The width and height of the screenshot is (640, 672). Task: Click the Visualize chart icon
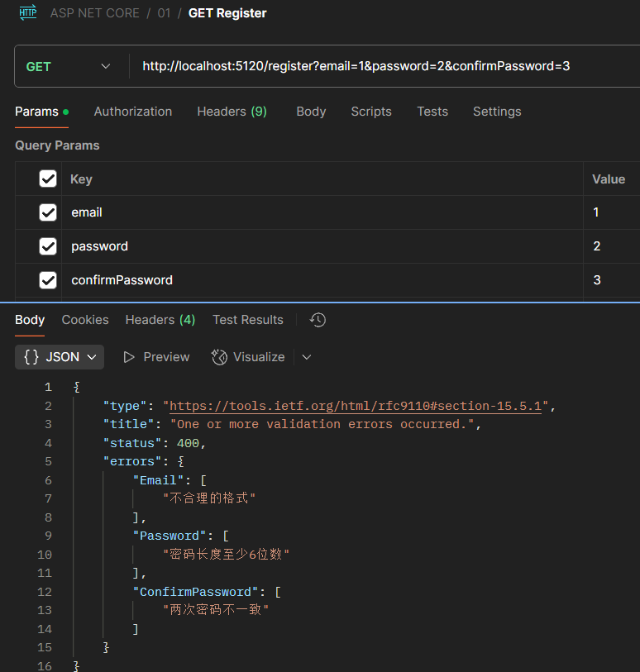[x=219, y=357]
